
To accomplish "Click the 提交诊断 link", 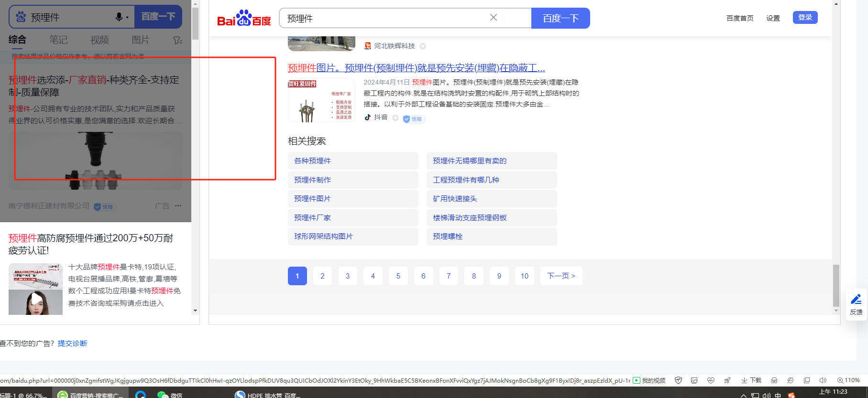I will [x=72, y=343].
